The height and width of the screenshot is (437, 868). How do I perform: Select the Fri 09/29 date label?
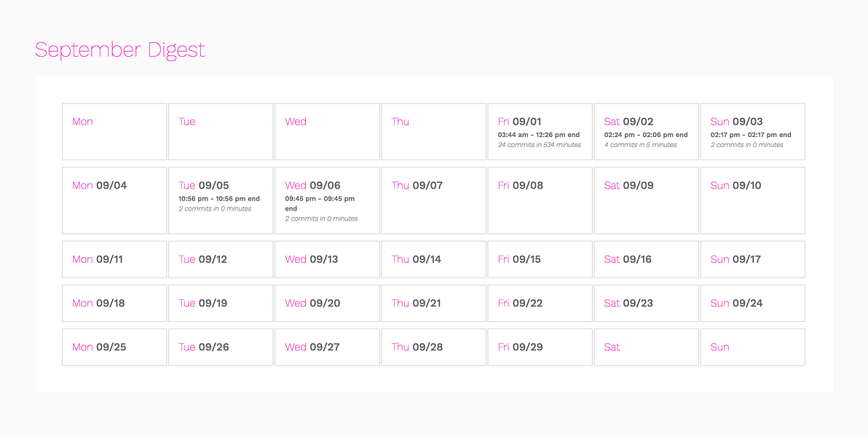point(521,347)
